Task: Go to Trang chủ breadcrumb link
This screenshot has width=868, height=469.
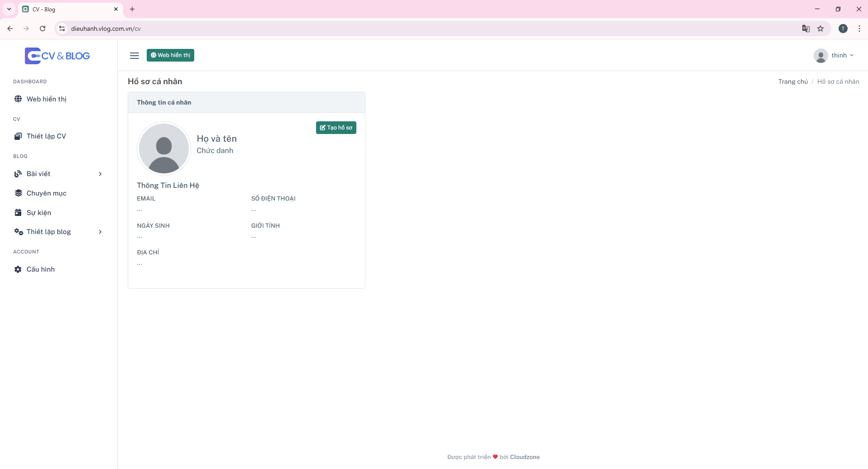Action: (x=793, y=81)
